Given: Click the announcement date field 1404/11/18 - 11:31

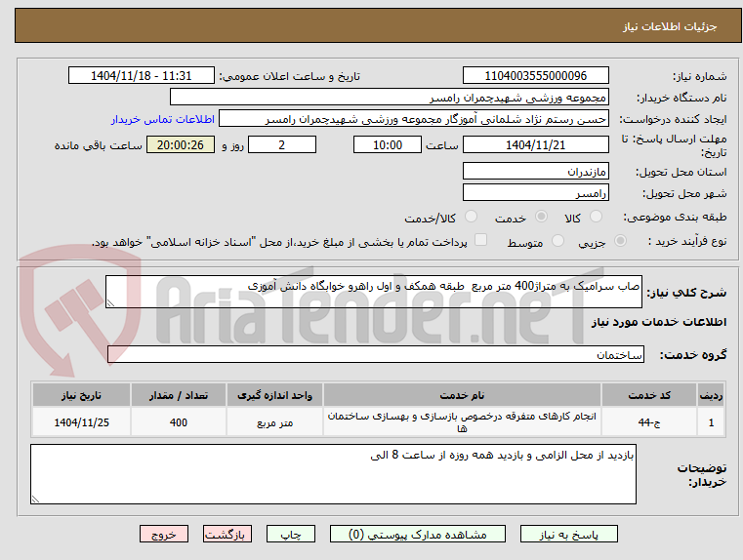Looking at the screenshot, I should tap(142, 75).
